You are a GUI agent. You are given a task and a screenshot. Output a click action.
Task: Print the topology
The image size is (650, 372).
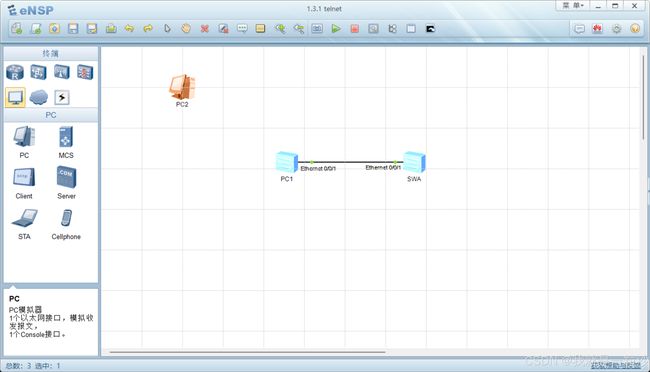coord(111,28)
